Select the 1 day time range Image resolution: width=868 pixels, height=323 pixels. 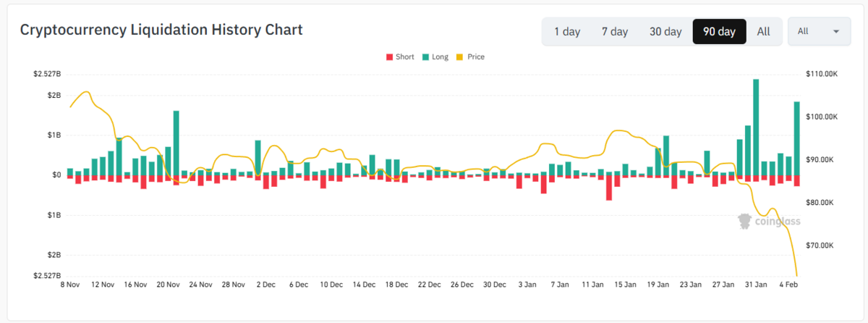click(x=567, y=31)
